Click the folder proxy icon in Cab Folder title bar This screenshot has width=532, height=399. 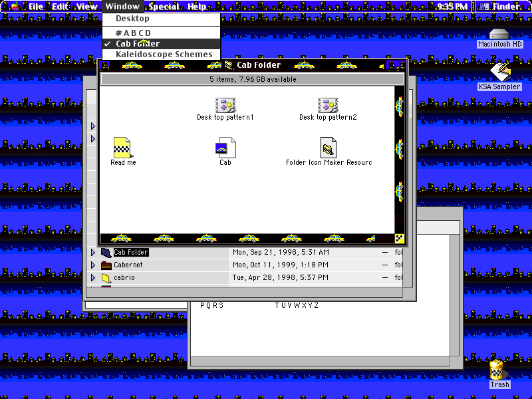229,65
